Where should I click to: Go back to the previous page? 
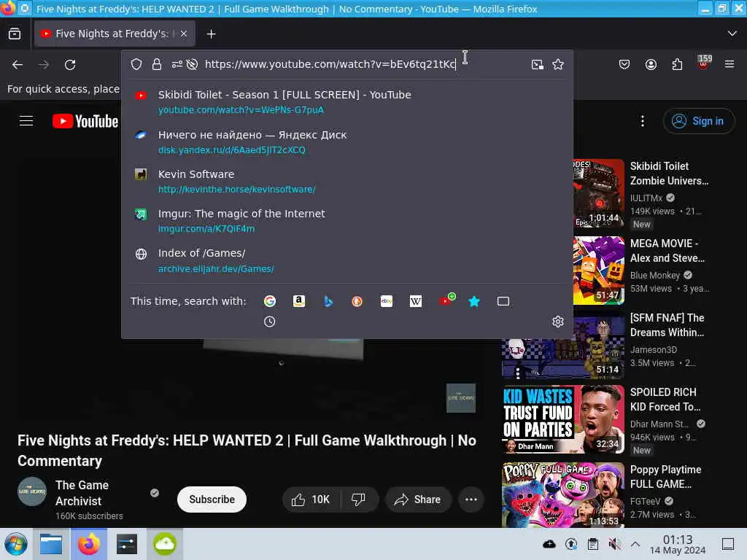coord(18,64)
